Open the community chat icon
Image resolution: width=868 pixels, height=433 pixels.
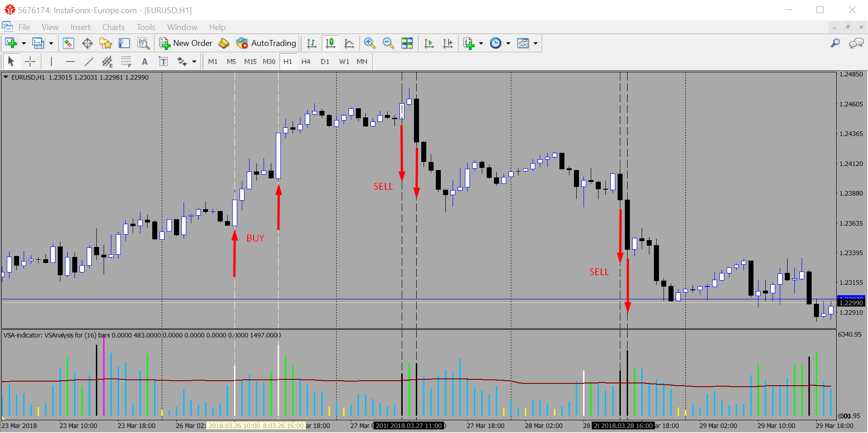(x=856, y=43)
